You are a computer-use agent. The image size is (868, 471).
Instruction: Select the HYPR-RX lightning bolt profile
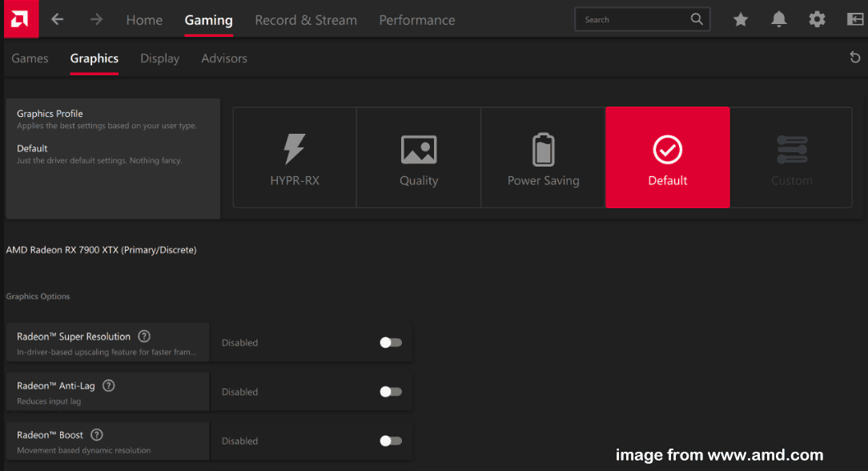[294, 156]
